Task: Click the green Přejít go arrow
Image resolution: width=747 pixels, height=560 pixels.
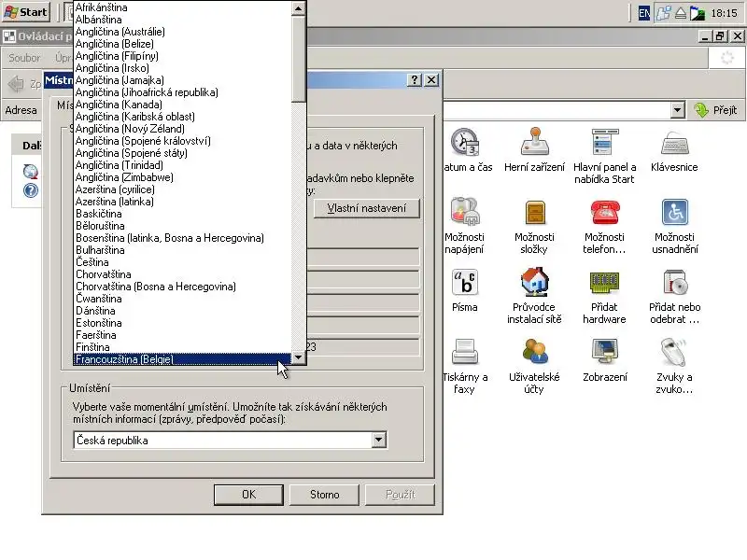Action: 701,110
